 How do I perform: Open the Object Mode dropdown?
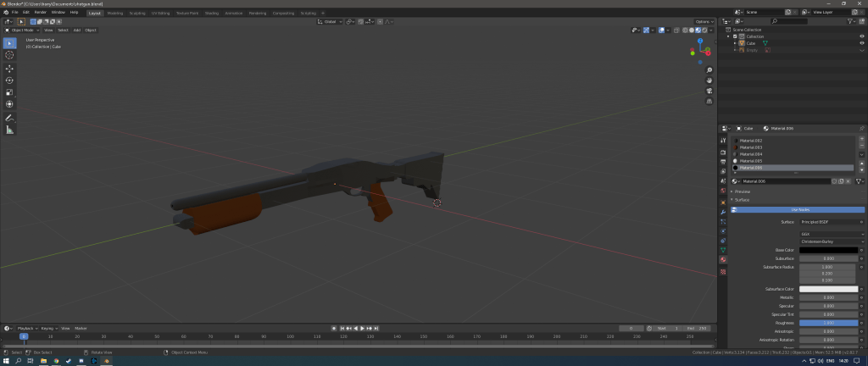click(x=22, y=30)
